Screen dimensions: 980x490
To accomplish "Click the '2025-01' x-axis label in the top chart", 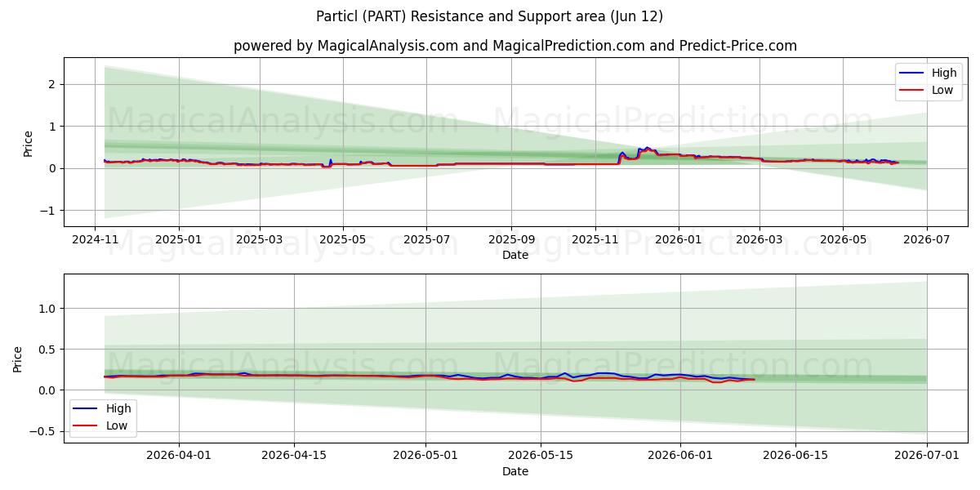I will click(179, 239).
